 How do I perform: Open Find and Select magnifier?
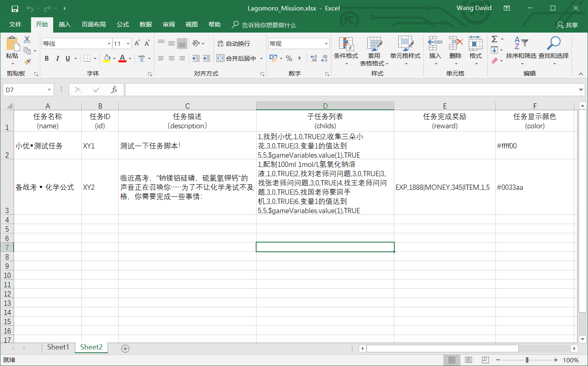tap(554, 51)
